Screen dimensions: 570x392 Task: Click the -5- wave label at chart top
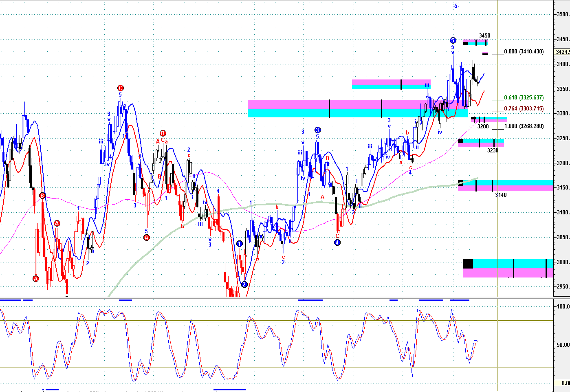[x=456, y=6]
